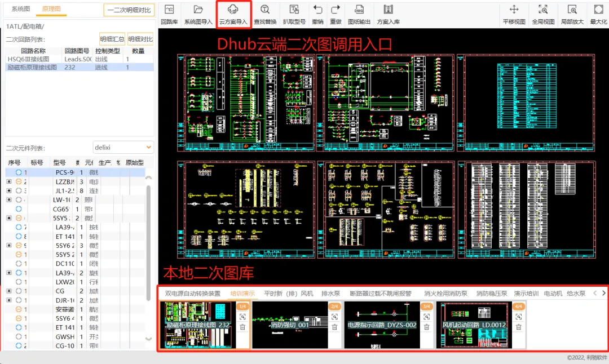This screenshot has height=364, width=609.
Task: Select the HSQ6Ⅲ接线图 circuit row
Action: coord(80,59)
